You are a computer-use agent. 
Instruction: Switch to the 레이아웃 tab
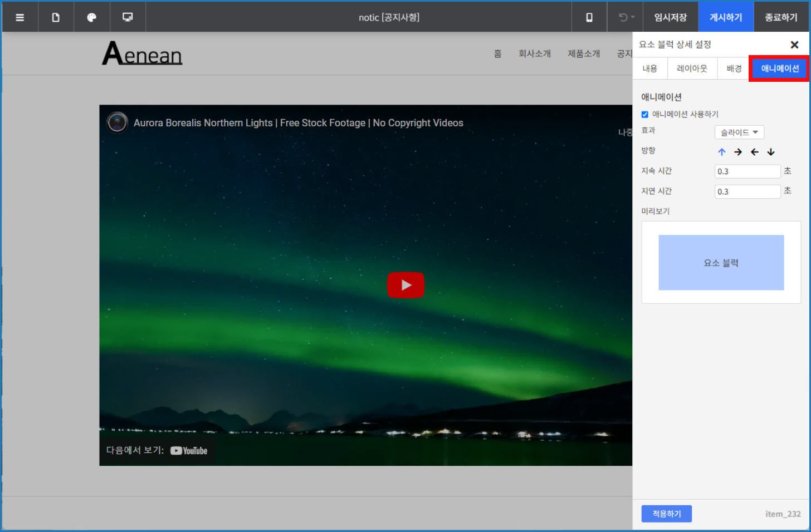pos(692,68)
